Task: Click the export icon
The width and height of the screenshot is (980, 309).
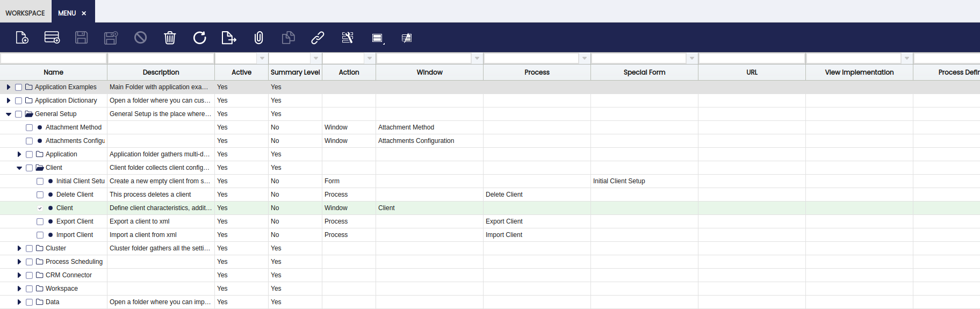Action: tap(229, 38)
